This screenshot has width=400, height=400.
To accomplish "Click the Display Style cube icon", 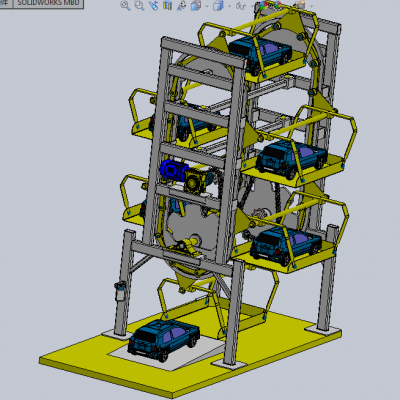I will 218,5.
